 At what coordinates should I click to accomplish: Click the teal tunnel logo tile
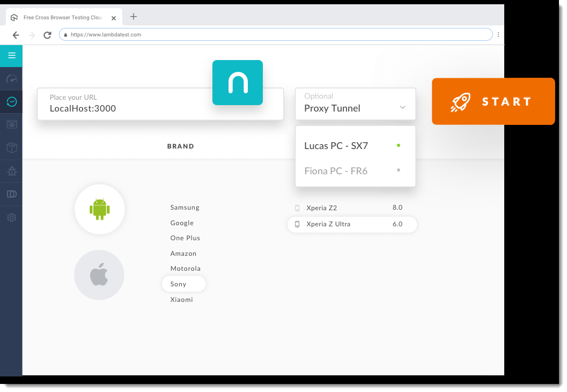tap(238, 83)
